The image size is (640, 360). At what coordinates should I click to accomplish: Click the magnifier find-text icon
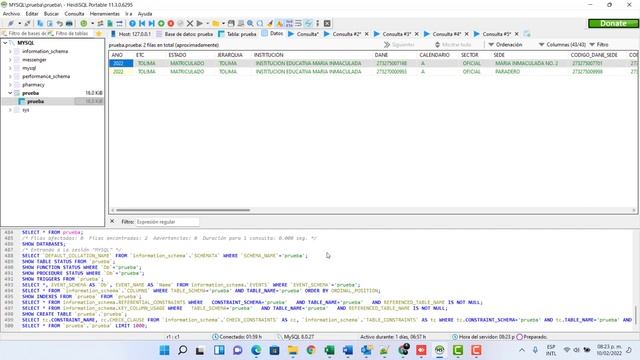point(250,23)
